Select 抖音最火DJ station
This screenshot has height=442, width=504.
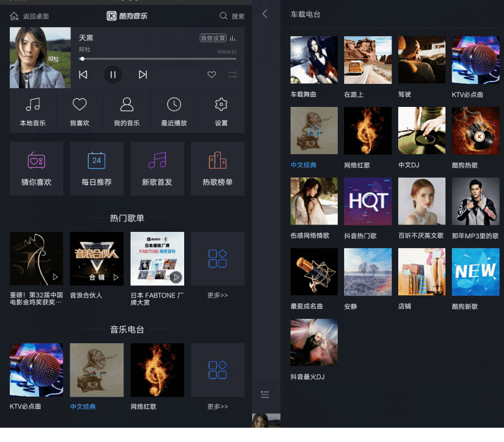(x=314, y=343)
